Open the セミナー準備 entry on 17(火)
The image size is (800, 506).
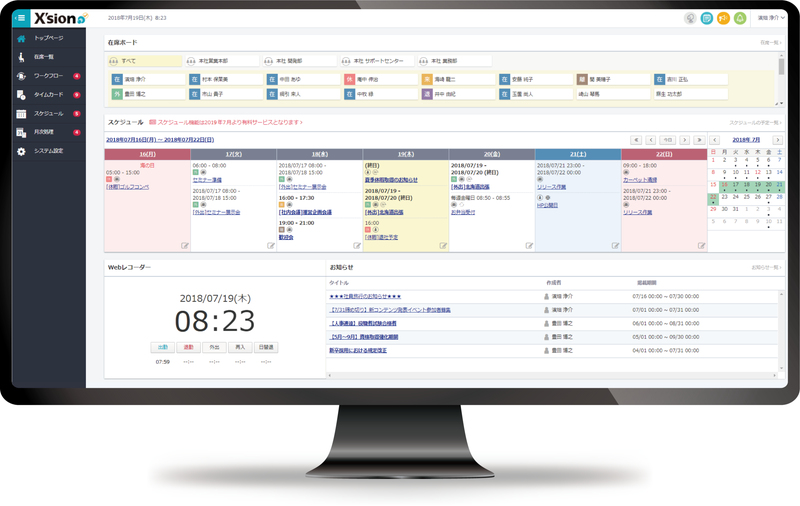207,180
